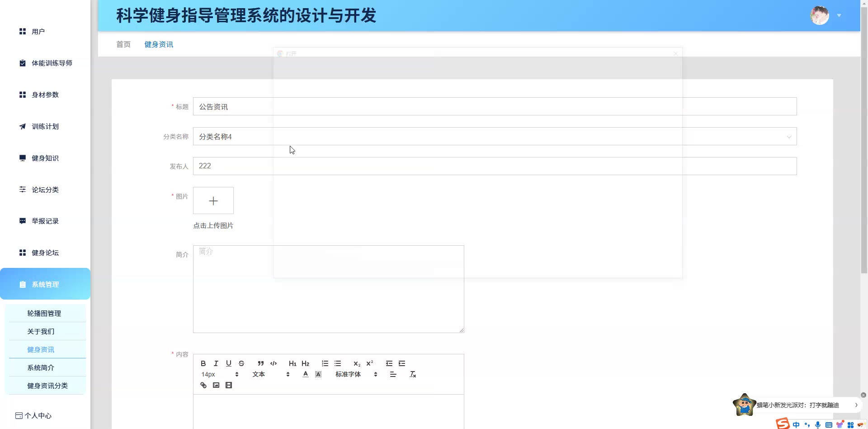Underline text in the content editor
The height and width of the screenshot is (429, 868).
(229, 363)
